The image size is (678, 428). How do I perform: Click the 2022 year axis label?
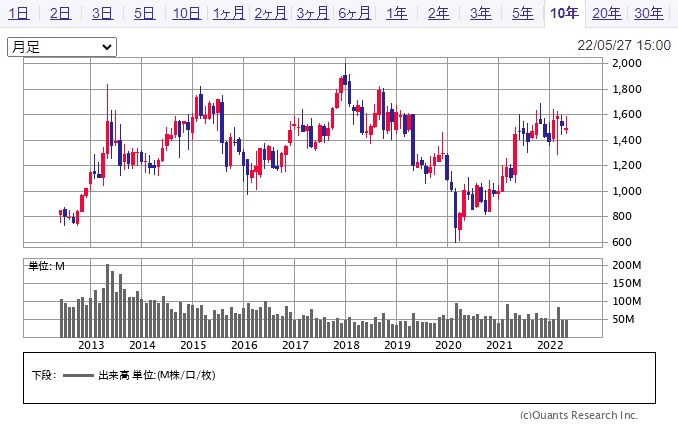(550, 345)
